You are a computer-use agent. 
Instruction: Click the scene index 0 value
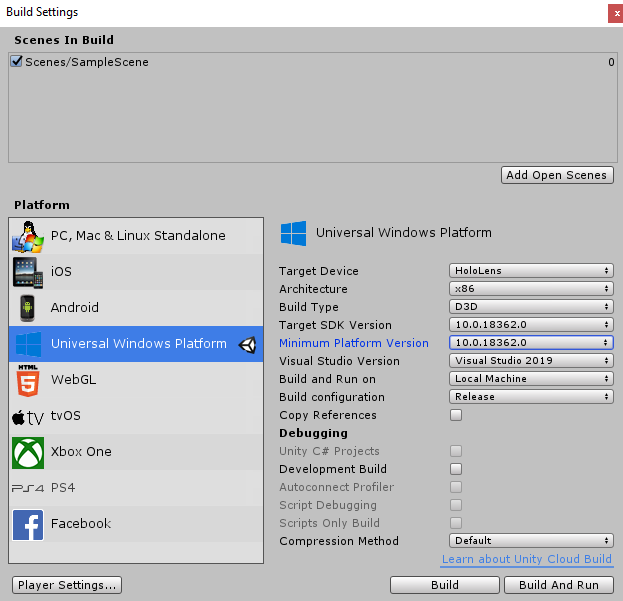pos(611,62)
